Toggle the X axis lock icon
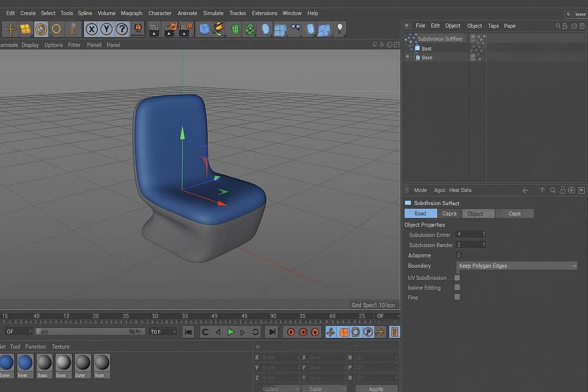 91,29
